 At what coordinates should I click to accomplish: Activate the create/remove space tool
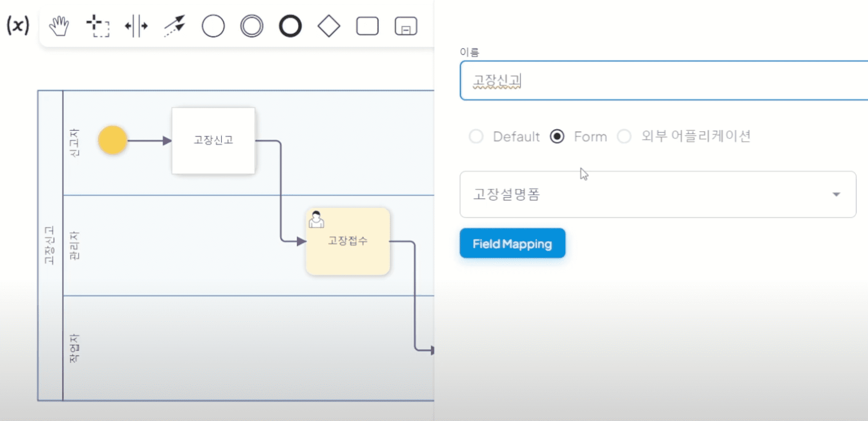click(136, 26)
